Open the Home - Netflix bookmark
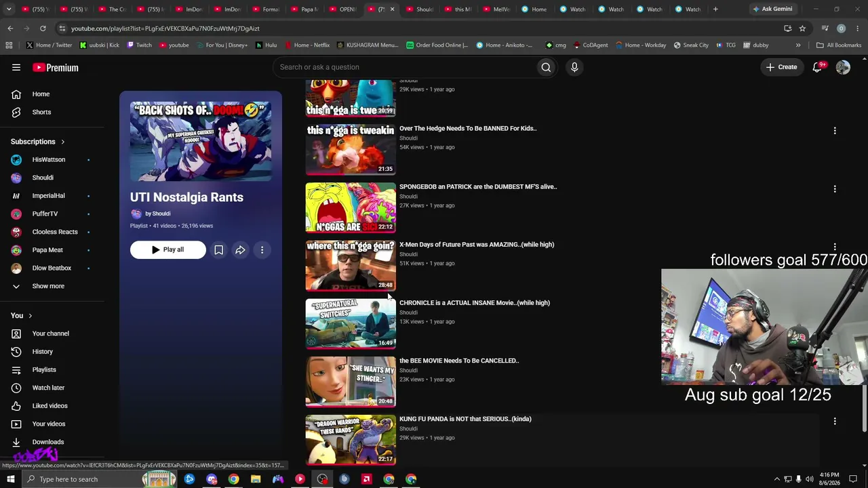The height and width of the screenshot is (488, 868). [307, 45]
